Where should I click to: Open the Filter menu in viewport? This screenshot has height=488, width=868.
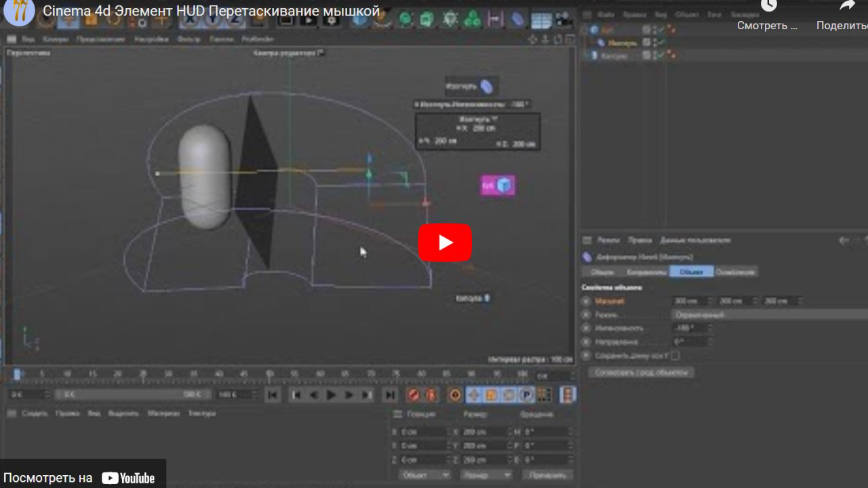click(x=188, y=39)
